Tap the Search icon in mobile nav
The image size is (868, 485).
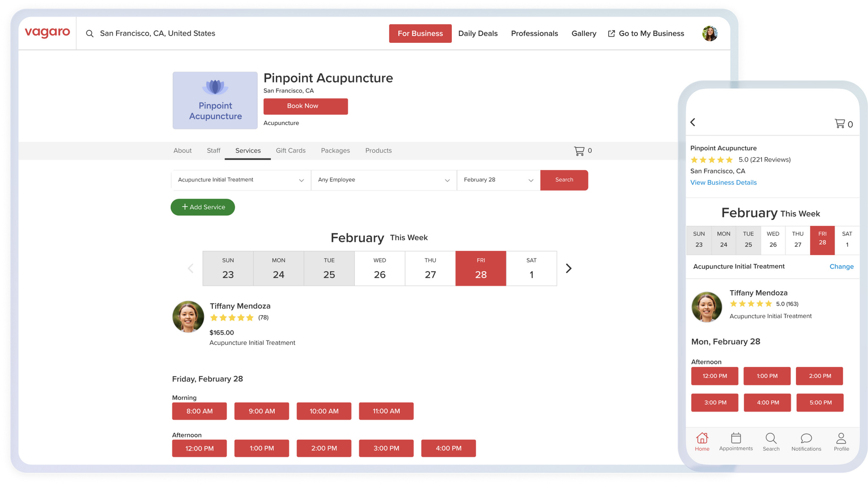point(771,442)
